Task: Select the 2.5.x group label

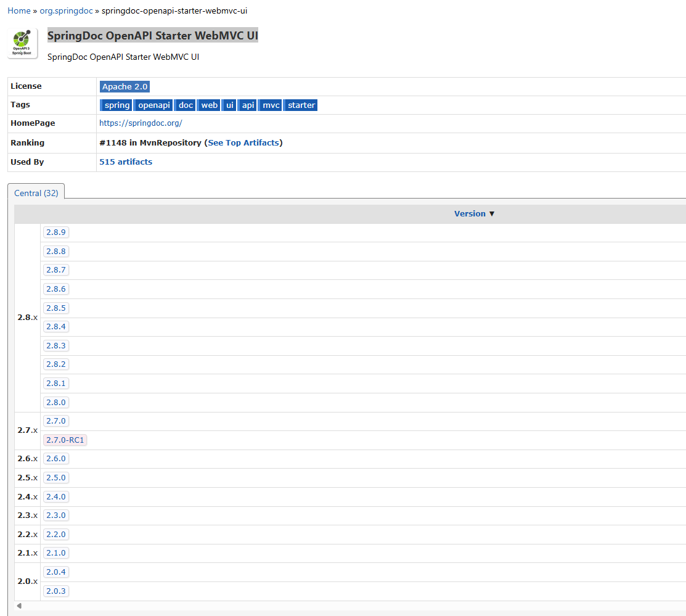Action: pos(28,478)
